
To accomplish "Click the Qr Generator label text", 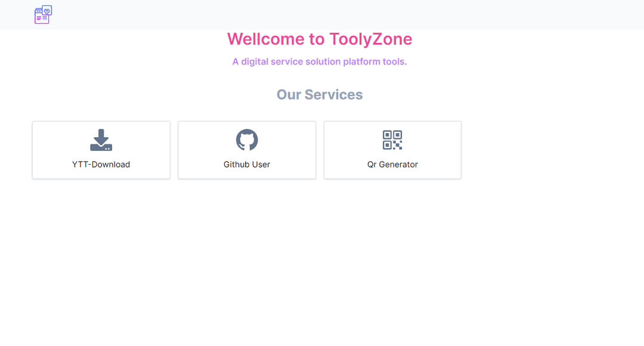I will [x=392, y=164].
